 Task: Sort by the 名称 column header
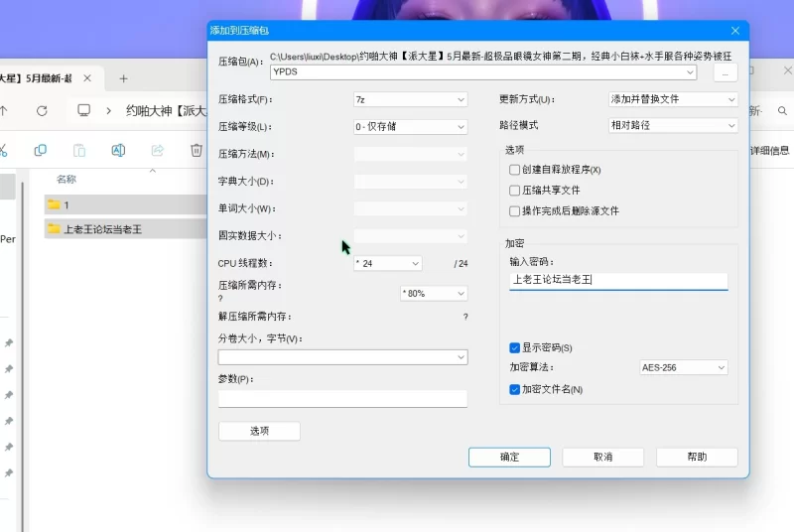tap(66, 179)
